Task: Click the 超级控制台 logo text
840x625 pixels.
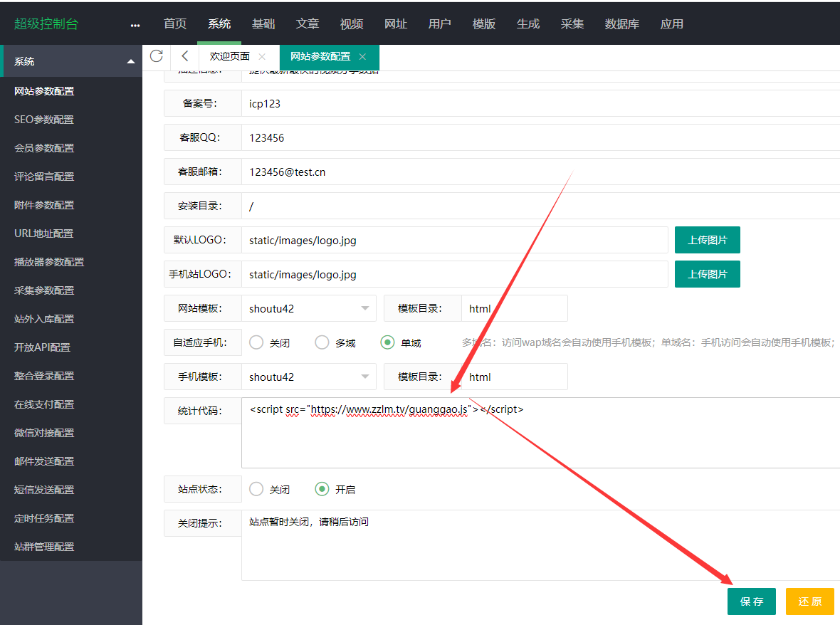Action: tap(46, 24)
